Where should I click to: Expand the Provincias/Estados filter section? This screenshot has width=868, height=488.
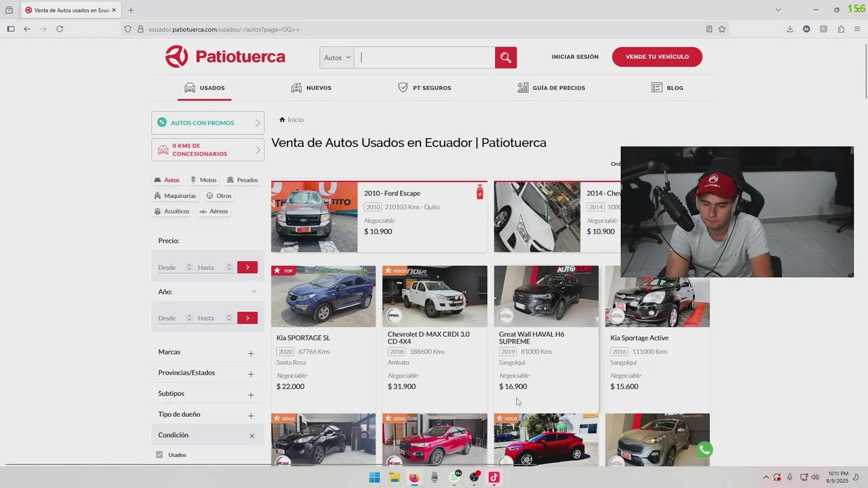pos(251,374)
